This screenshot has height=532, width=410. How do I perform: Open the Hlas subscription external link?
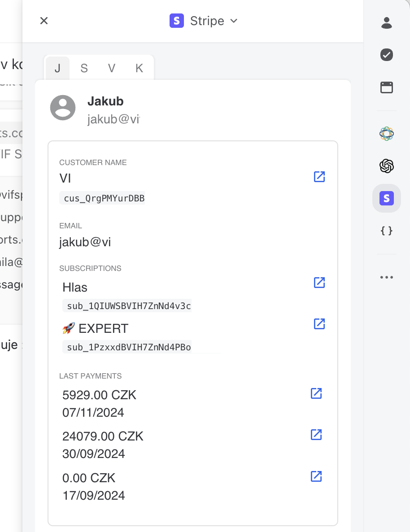coord(319,283)
